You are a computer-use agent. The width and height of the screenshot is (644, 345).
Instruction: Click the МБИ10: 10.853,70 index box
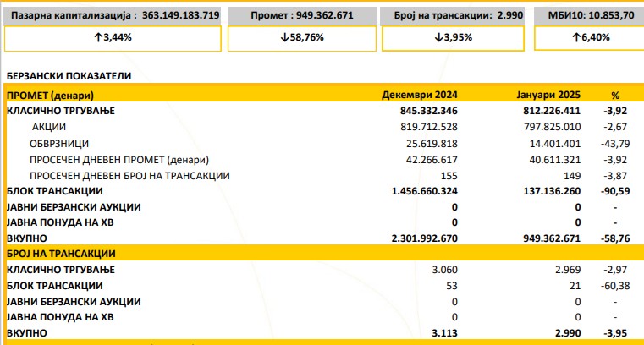click(587, 14)
